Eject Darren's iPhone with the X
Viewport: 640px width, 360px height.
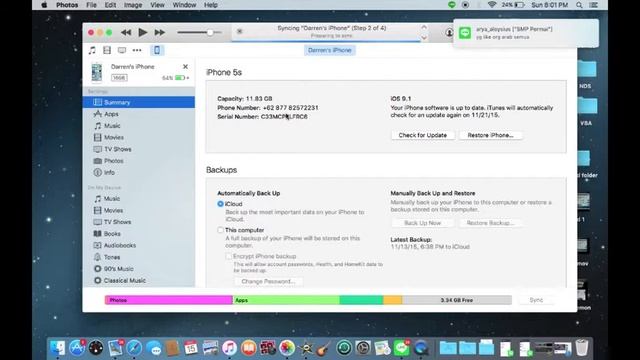(x=185, y=67)
